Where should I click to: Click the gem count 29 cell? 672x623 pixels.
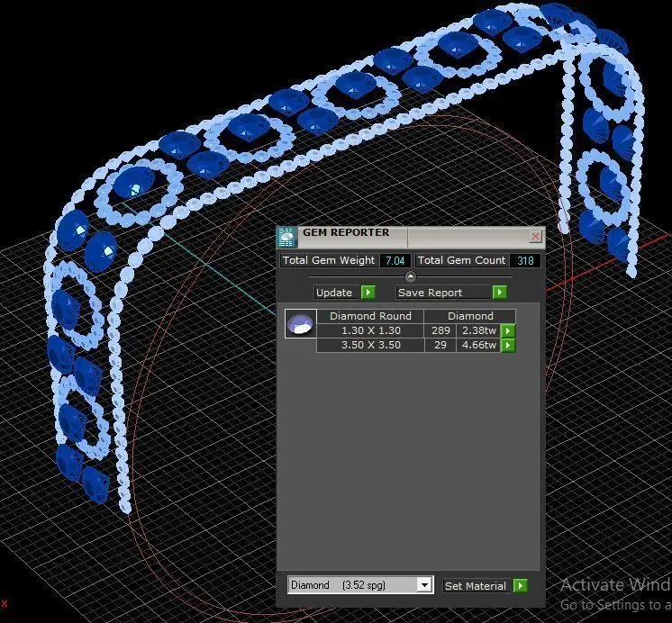click(x=440, y=346)
